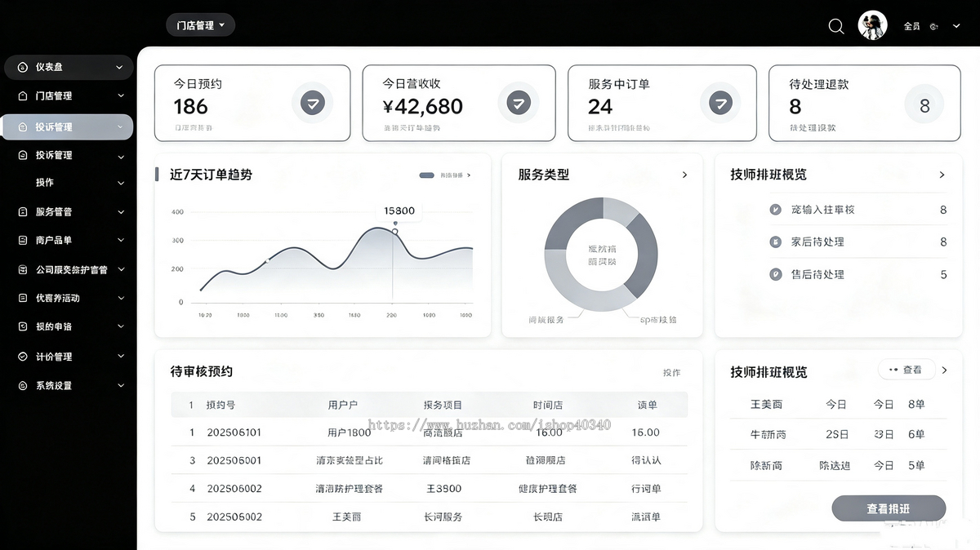Select the peak data point on trend chart
Image resolution: width=980 pixels, height=550 pixels.
click(x=394, y=232)
